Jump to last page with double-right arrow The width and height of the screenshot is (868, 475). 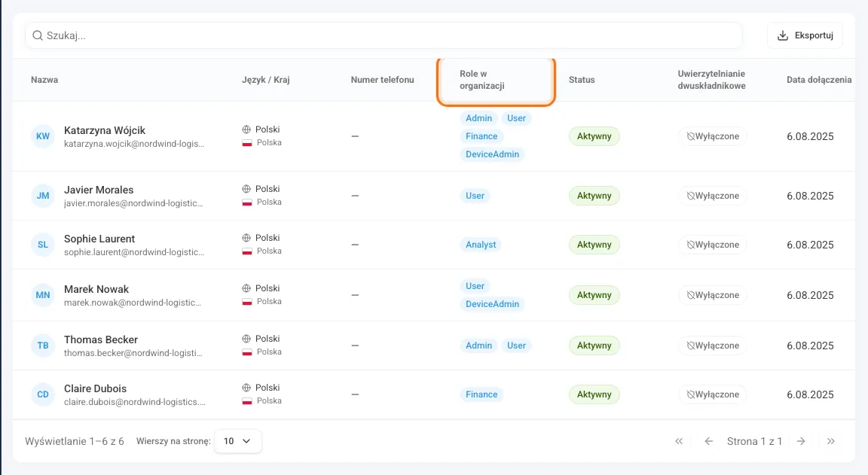[831, 441]
